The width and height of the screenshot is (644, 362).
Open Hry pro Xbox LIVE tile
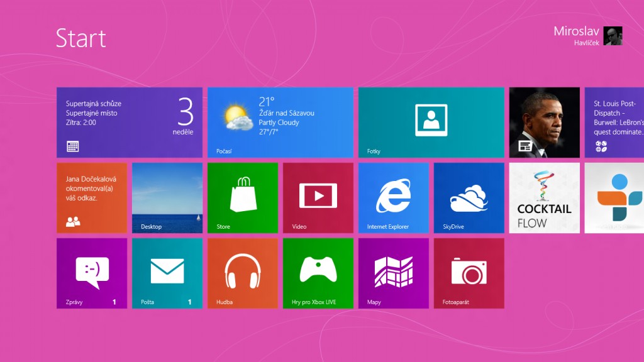318,273
